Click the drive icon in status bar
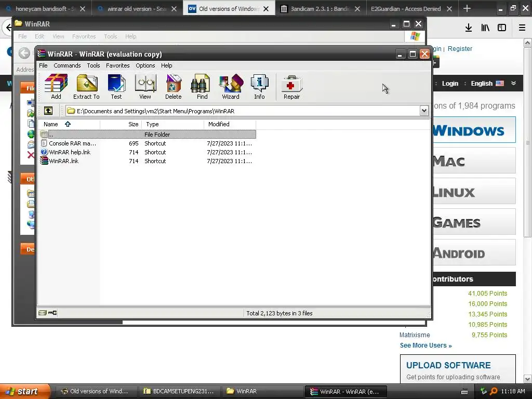The image size is (532, 399). tap(43, 313)
